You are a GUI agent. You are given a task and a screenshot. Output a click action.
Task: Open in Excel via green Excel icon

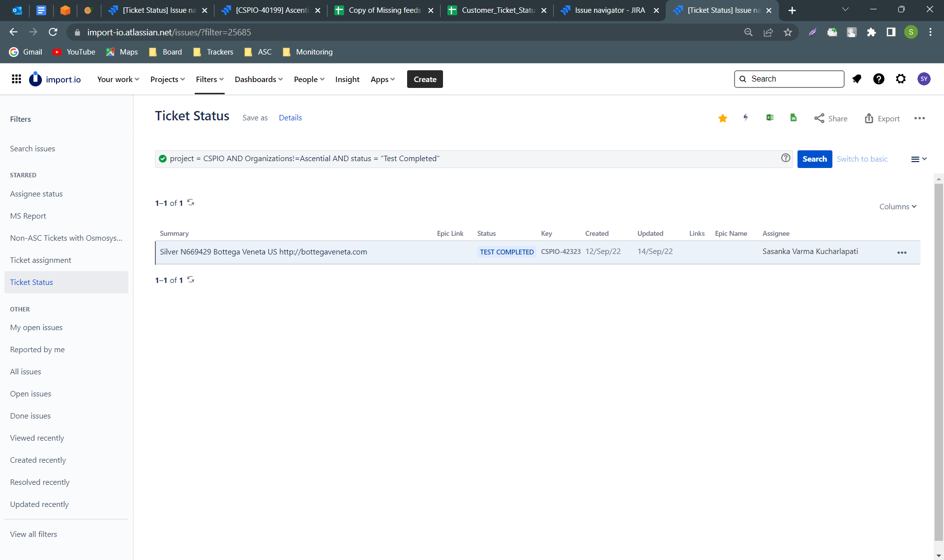pos(770,118)
